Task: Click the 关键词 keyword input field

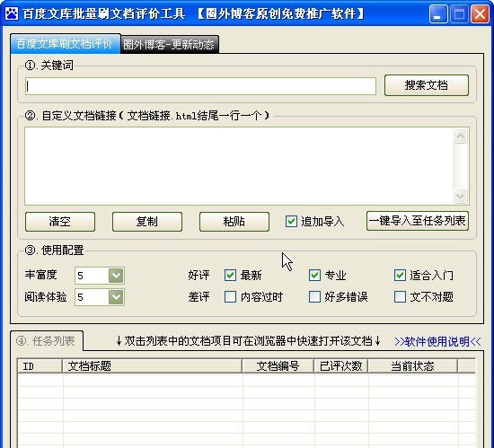Action: (x=200, y=86)
